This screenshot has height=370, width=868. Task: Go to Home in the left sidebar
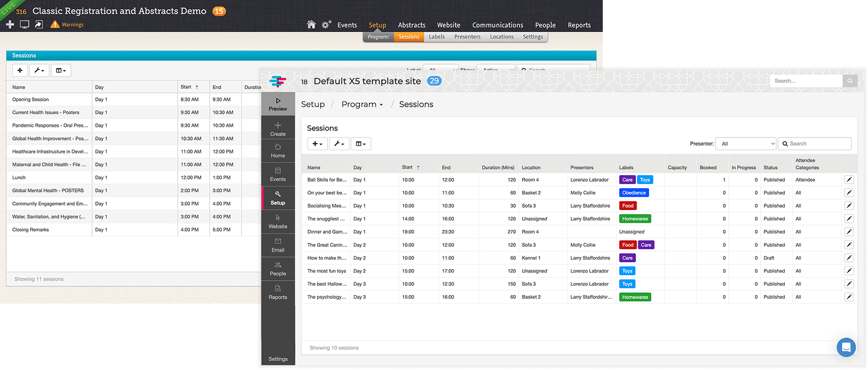coord(278,147)
